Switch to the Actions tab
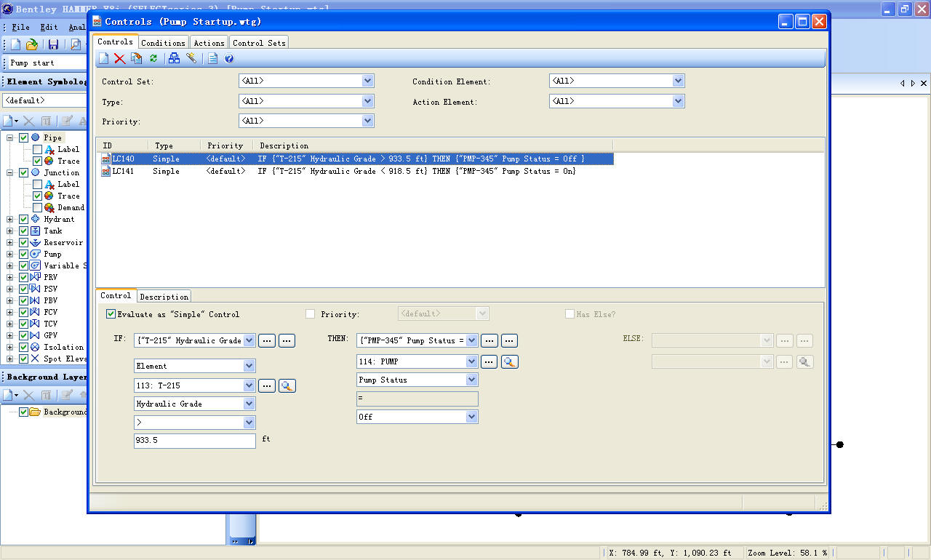Viewport: 931px width, 560px height. (x=209, y=43)
